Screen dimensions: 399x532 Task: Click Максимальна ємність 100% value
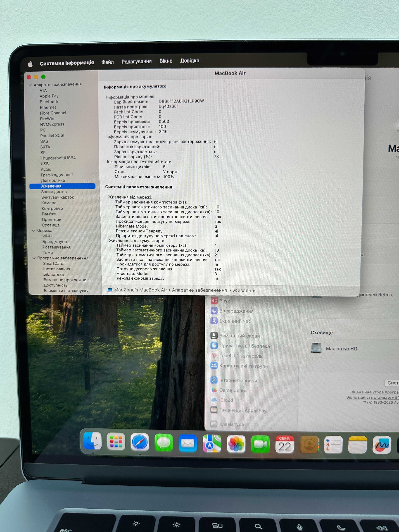(x=168, y=177)
